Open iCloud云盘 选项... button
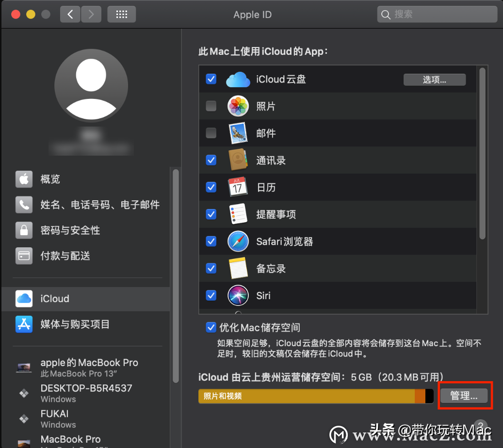 434,80
